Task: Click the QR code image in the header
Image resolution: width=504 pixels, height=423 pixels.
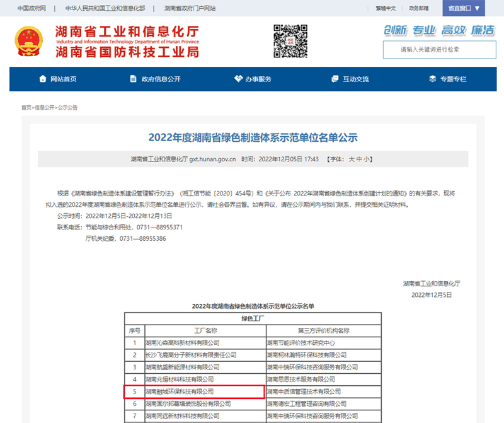Action: click(290, 41)
